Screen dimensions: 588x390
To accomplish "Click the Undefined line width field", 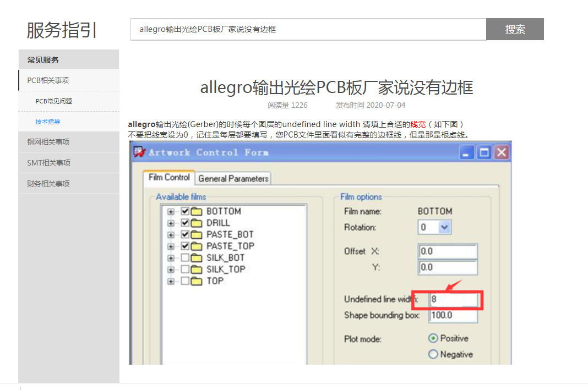I will click(453, 299).
